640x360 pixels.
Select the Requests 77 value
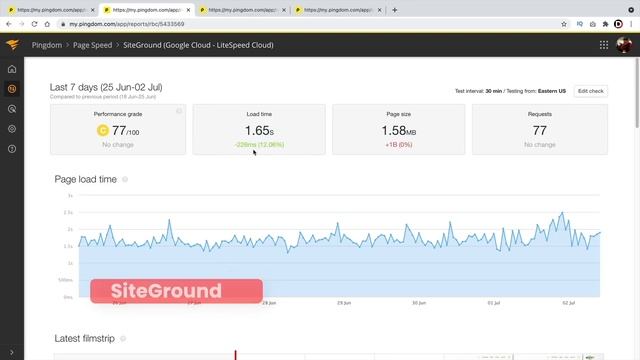pos(540,131)
